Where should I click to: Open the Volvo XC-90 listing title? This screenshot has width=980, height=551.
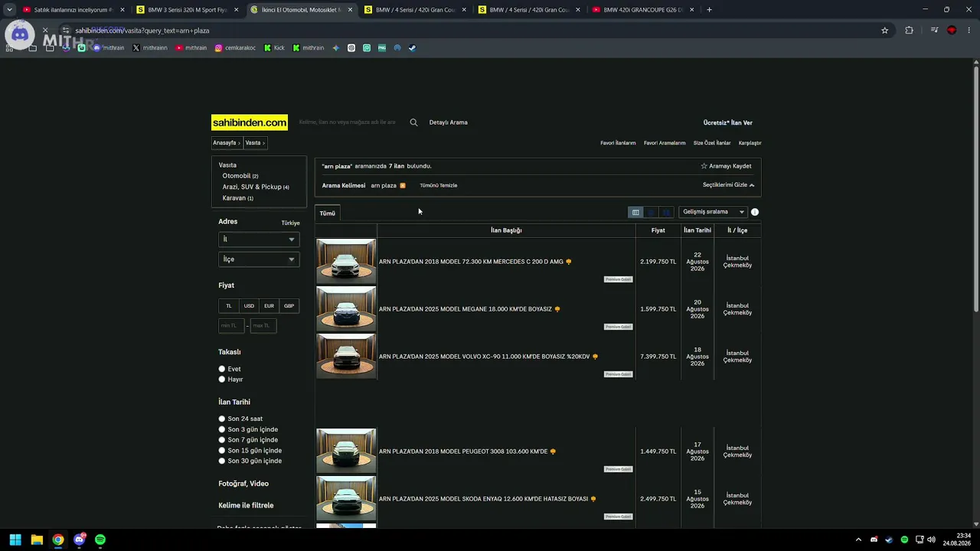click(x=485, y=357)
